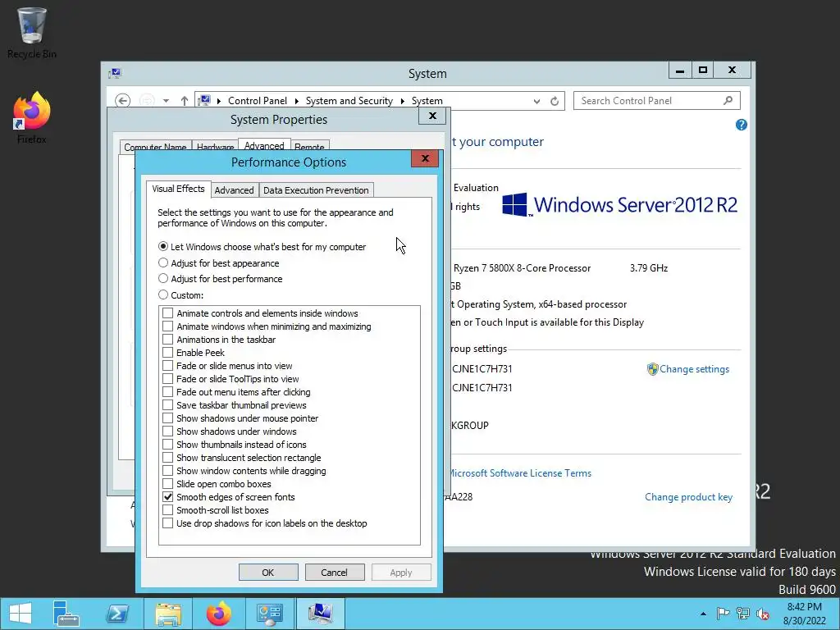
Task: Select the Visual Effects tab
Action: (178, 189)
